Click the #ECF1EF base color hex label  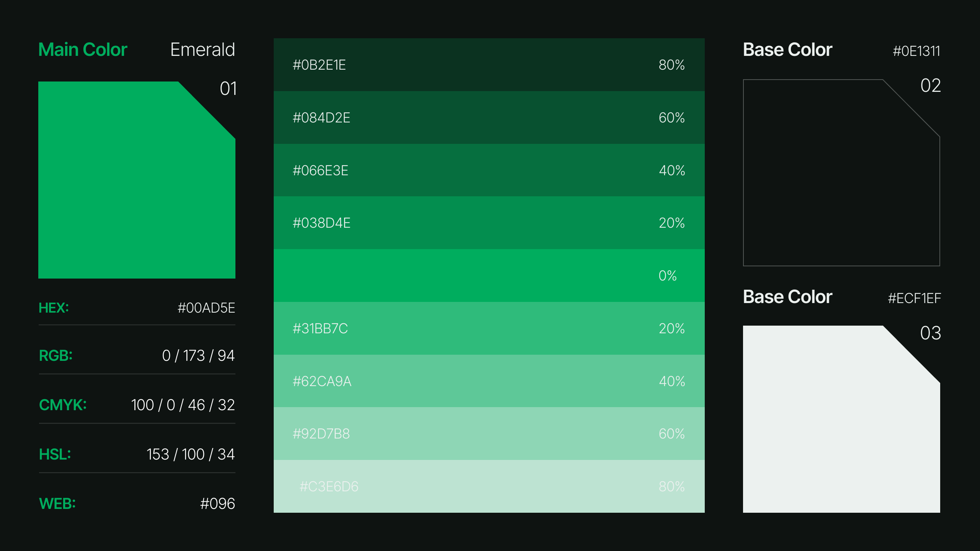(x=914, y=298)
